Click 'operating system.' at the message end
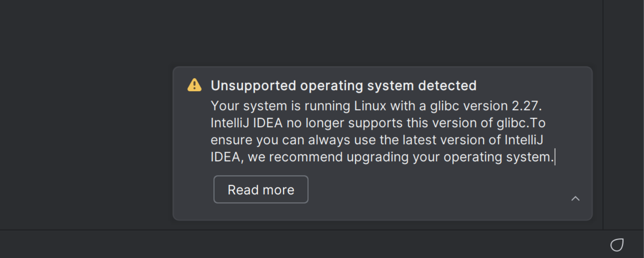The image size is (644, 258). pos(499,157)
